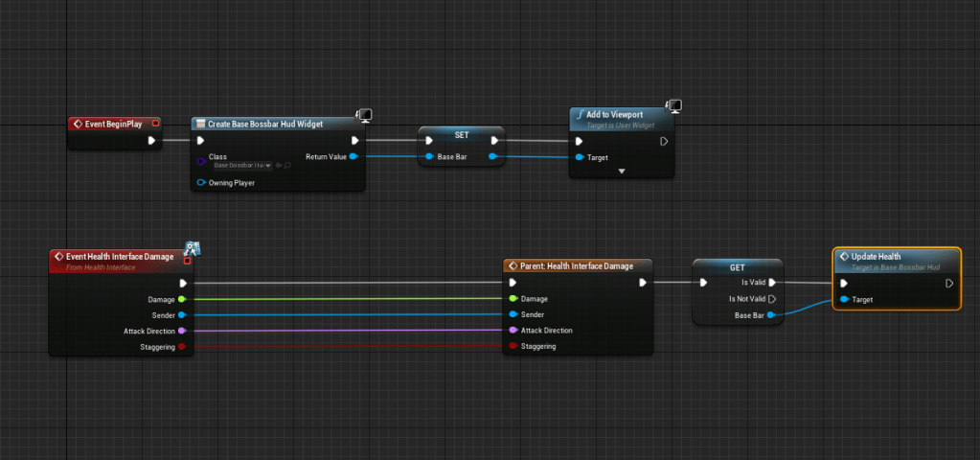Click the browse-to-asset magnifier beside Class dropdown
This screenshot has height=460, width=980.
[x=287, y=166]
